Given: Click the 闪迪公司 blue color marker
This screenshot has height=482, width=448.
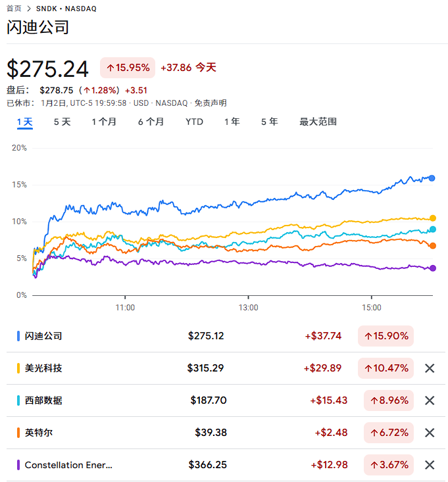Looking at the screenshot, I should tap(18, 336).
